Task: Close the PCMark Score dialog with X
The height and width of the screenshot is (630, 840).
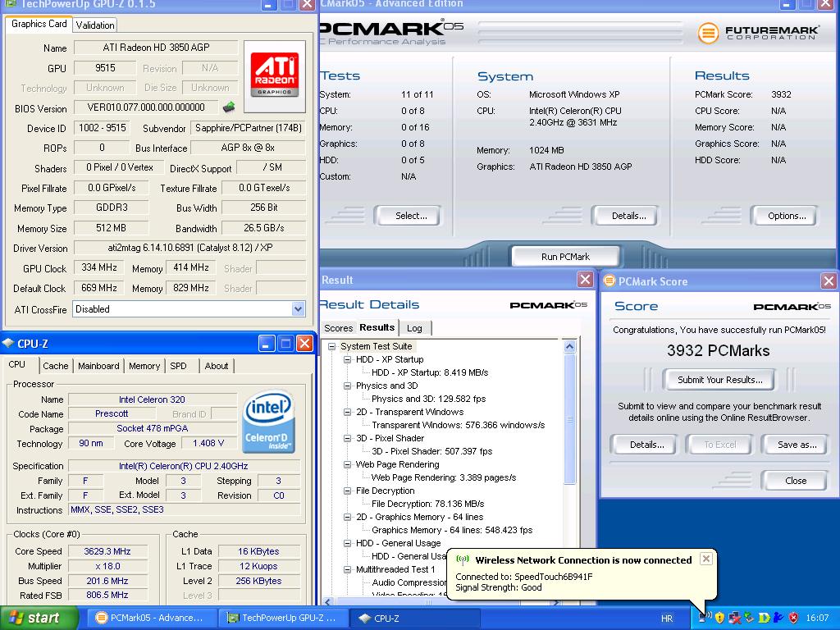Action: coord(829,281)
